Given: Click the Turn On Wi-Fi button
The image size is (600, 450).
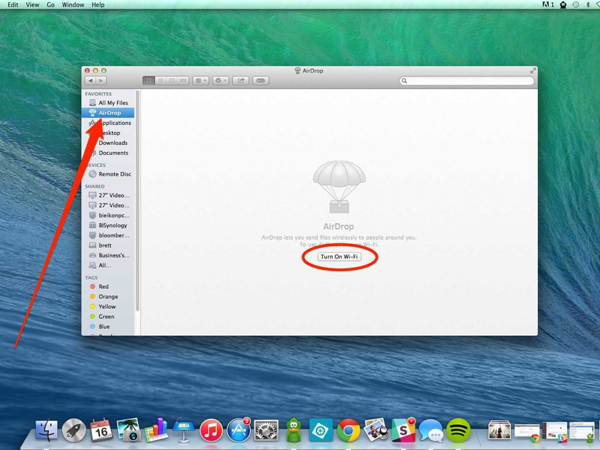Looking at the screenshot, I should click(339, 256).
